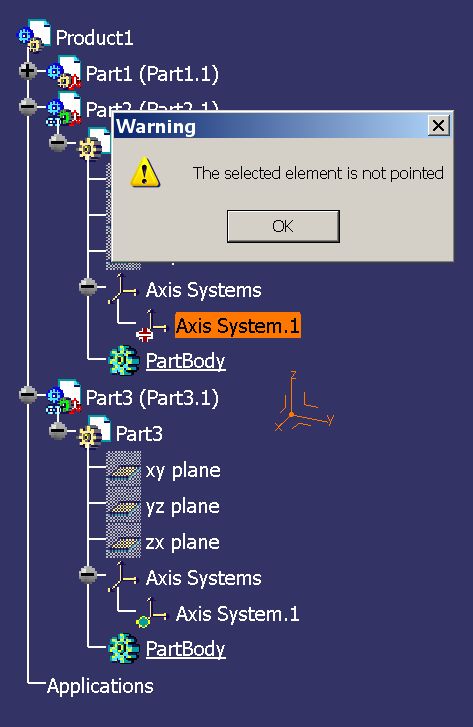Select the zx plane icon under Part3
The width and height of the screenshot is (473, 727).
tap(123, 542)
